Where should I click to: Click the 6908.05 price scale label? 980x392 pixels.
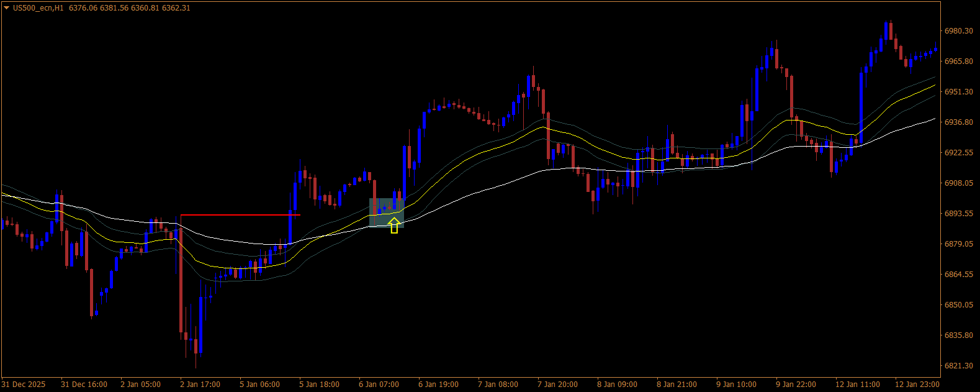coord(958,183)
